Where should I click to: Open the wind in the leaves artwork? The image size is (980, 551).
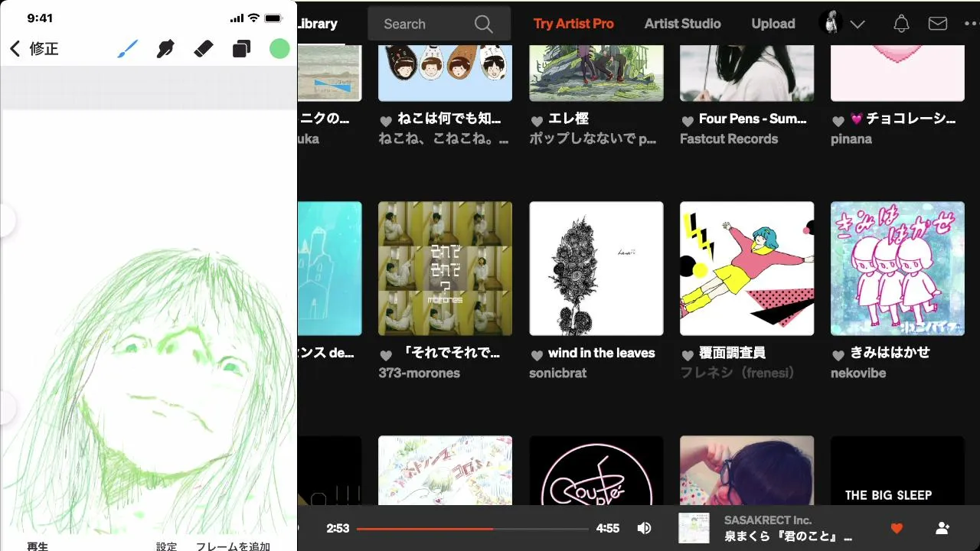[596, 269]
